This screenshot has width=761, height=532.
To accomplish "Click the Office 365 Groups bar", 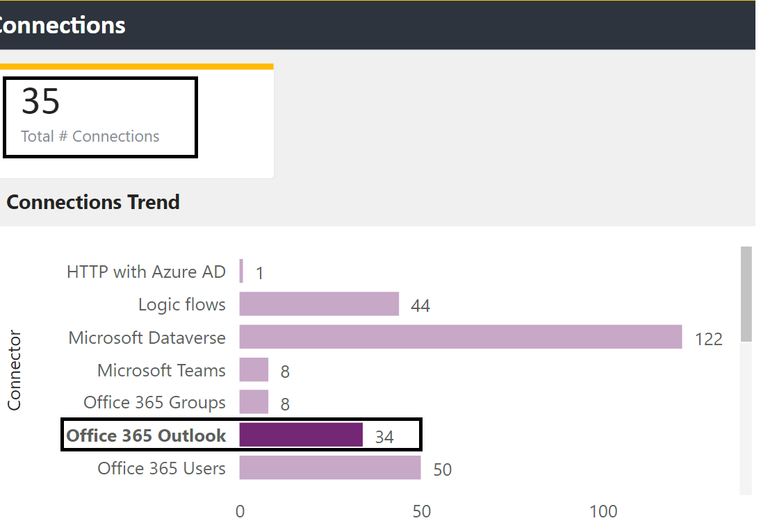I will point(253,402).
